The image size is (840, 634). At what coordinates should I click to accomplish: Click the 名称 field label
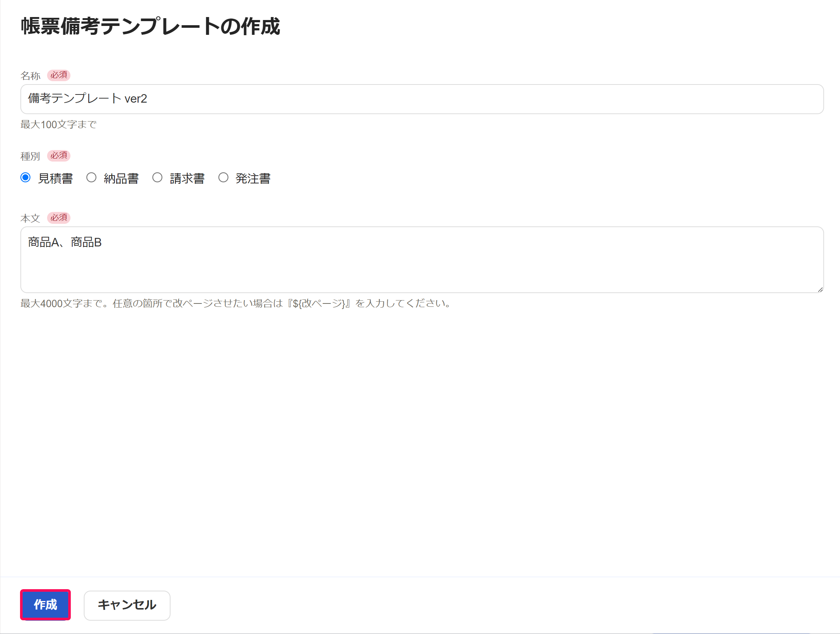[x=30, y=76]
